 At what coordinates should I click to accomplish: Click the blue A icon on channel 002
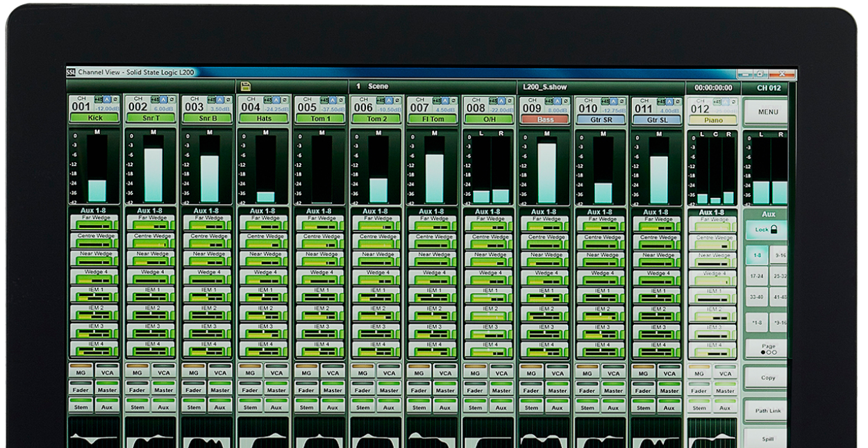tap(163, 100)
